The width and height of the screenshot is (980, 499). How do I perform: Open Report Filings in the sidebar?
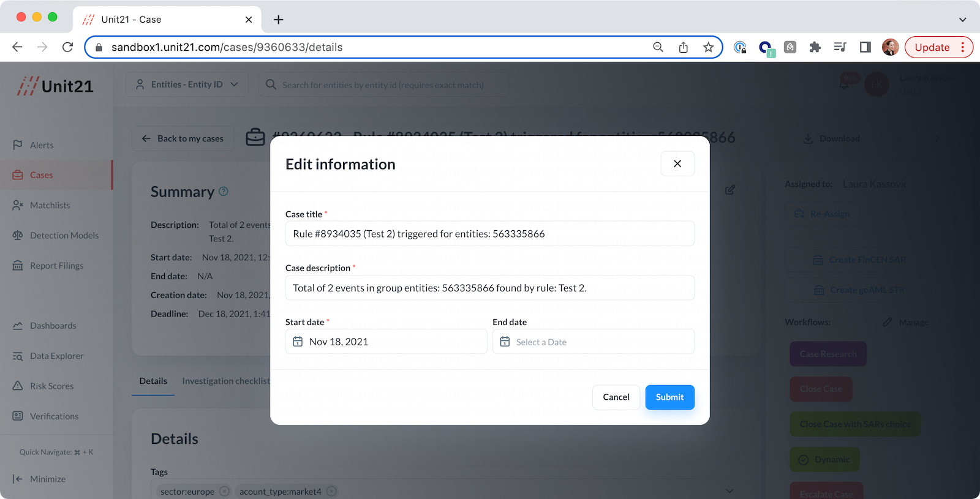[56, 266]
